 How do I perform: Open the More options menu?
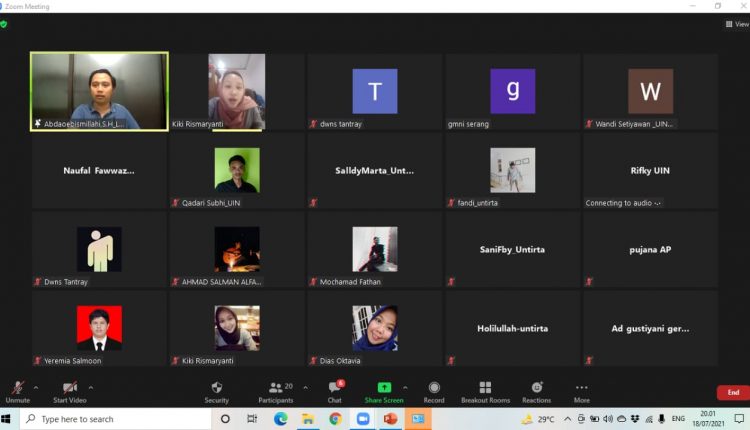581,388
